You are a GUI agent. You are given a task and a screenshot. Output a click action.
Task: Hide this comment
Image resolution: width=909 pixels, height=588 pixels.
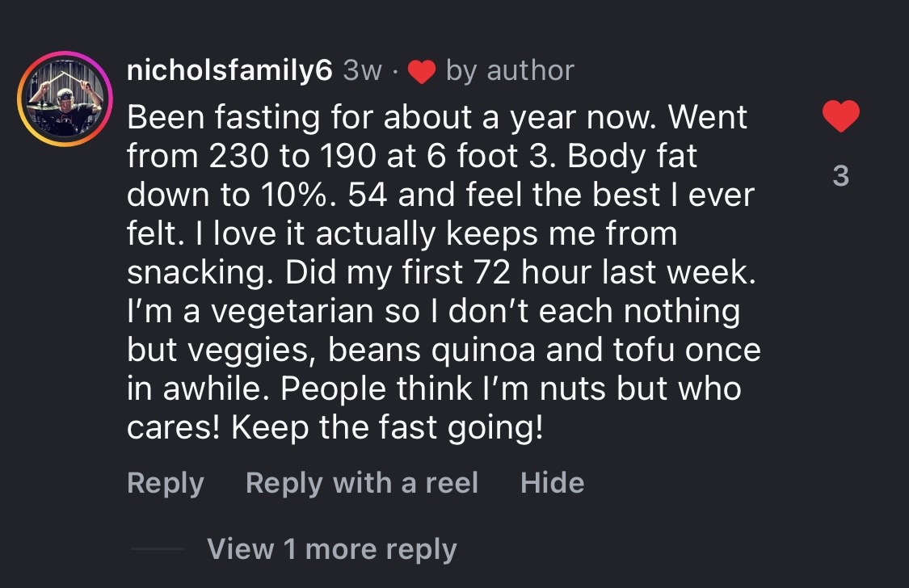pyautogui.click(x=552, y=483)
